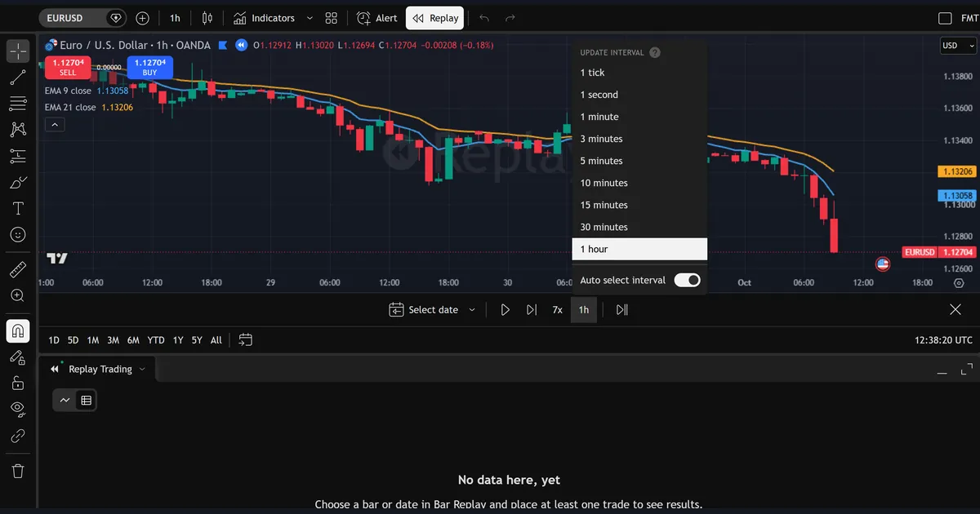Screen dimensions: 980x514
Task: Choose 1 tick update interval
Action: point(639,73)
